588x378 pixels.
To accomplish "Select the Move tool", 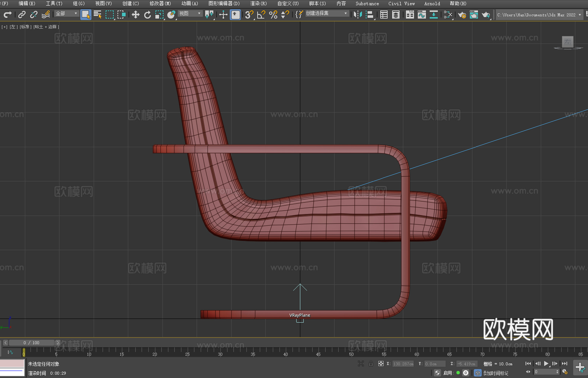I will tap(136, 14).
